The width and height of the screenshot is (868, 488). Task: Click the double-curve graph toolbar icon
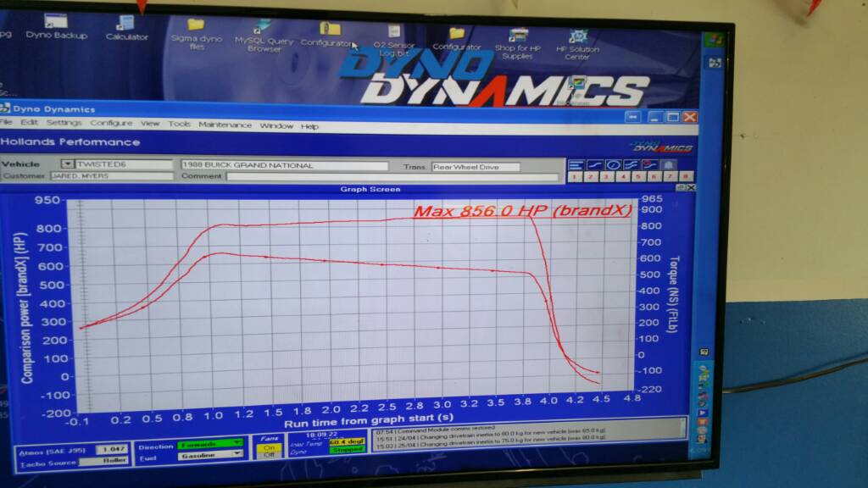[x=631, y=165]
